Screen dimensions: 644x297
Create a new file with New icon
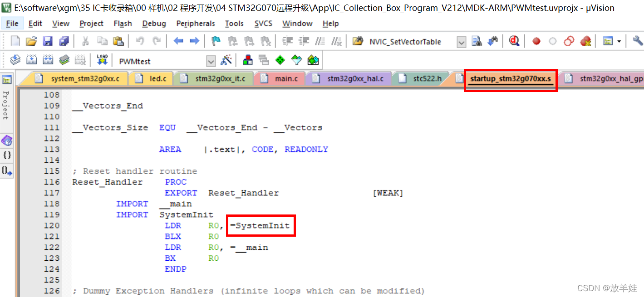(x=15, y=41)
